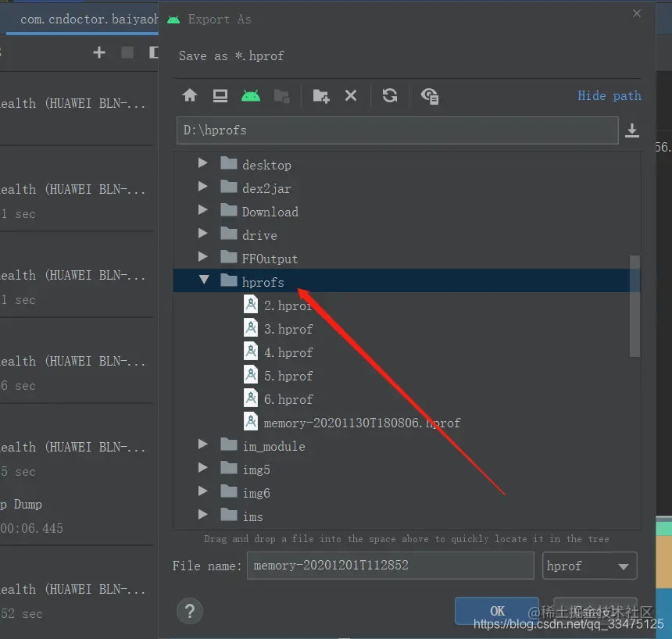This screenshot has height=639, width=672.
Task: Click the delete X toolbar icon
Action: pyautogui.click(x=351, y=95)
